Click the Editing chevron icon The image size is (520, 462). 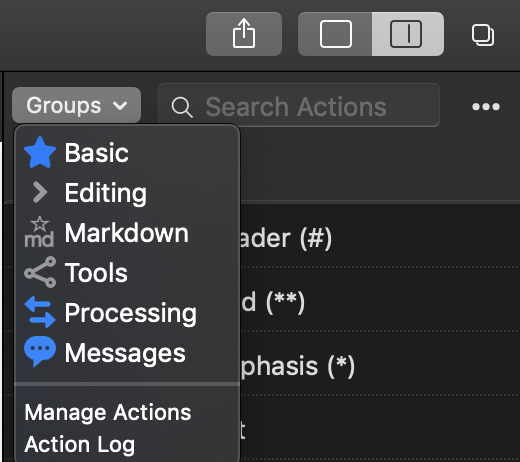point(40,192)
